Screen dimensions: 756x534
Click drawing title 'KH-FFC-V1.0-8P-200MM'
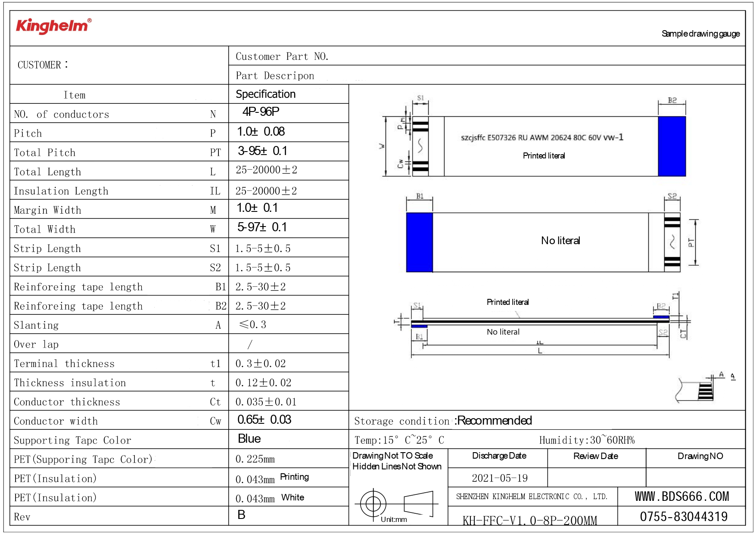click(x=530, y=521)
